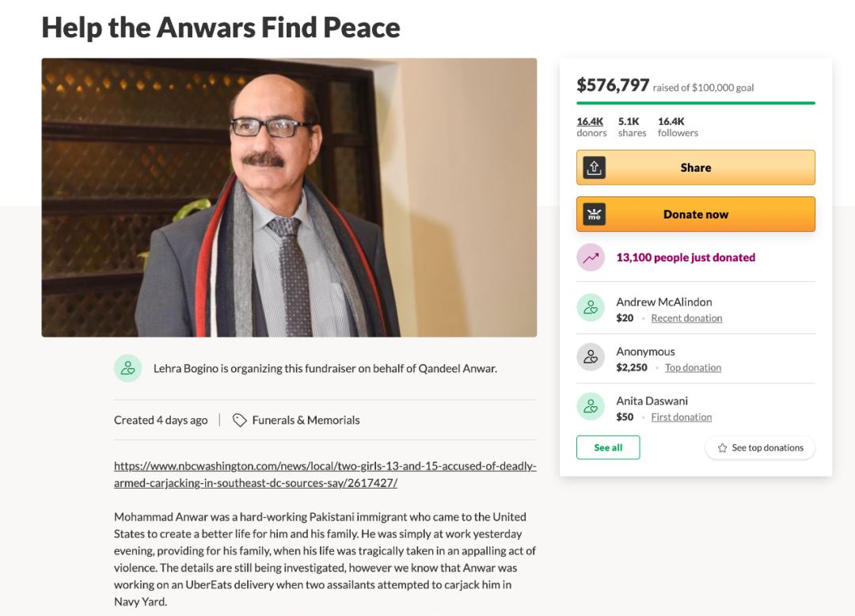Follow the Top donation link

tap(693, 367)
